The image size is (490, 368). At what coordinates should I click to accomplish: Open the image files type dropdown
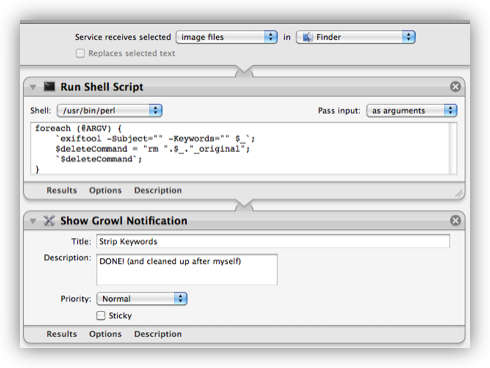227,37
